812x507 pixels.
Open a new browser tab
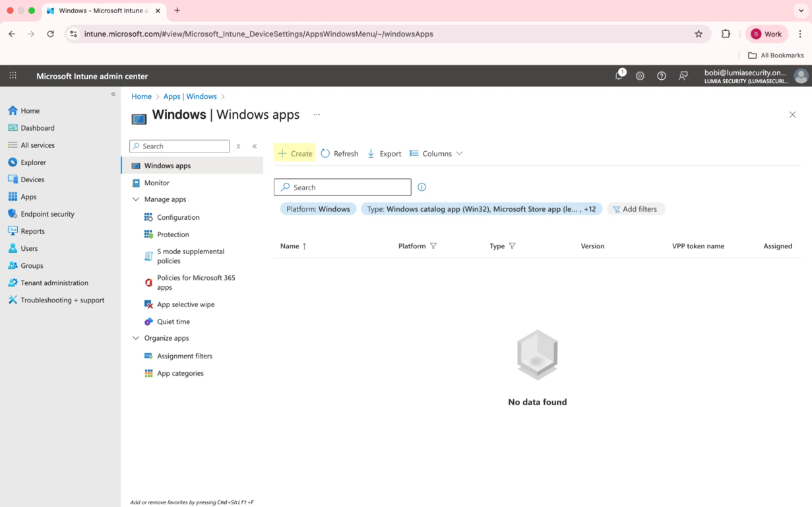click(177, 11)
